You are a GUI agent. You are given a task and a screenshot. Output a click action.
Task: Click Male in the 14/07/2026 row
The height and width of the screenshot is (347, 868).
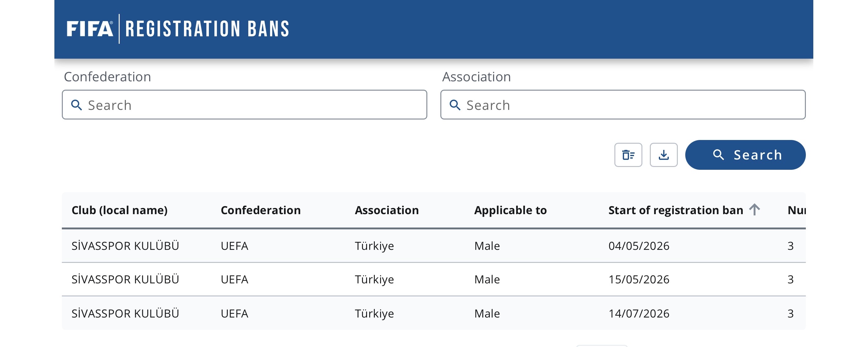[x=487, y=313]
